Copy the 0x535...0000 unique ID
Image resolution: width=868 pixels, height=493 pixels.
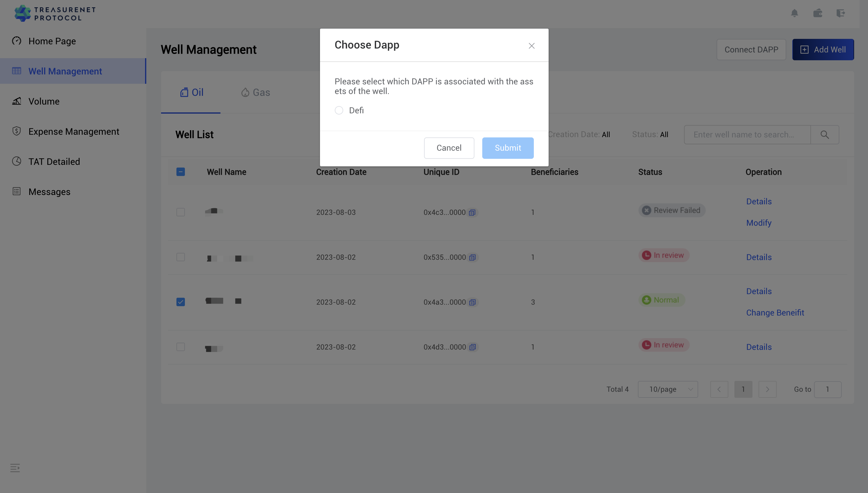tap(472, 257)
